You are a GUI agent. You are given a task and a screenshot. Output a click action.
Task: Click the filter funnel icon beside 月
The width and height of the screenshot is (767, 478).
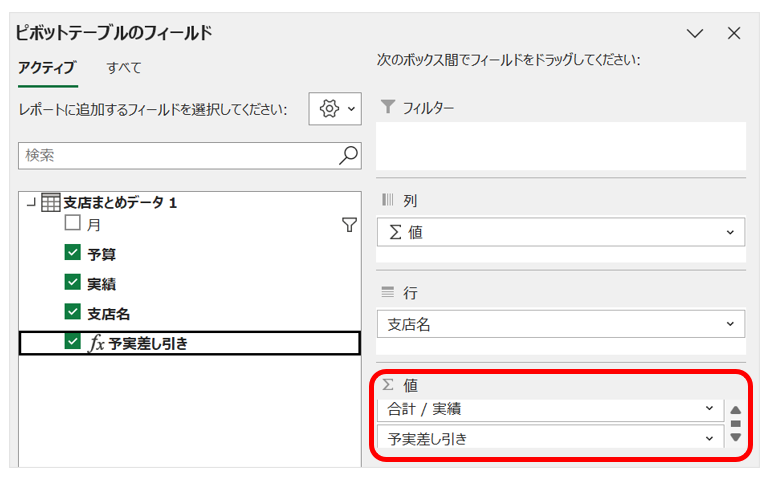pyautogui.click(x=349, y=226)
